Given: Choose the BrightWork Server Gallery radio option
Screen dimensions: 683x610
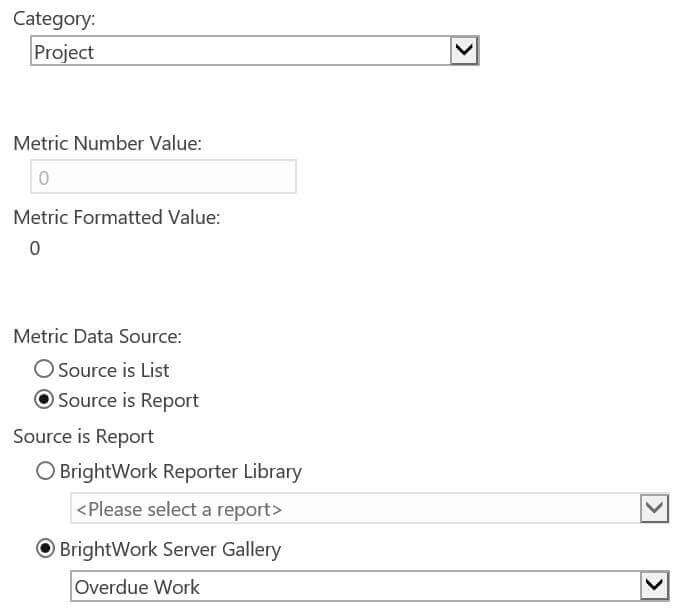Looking at the screenshot, I should click(45, 549).
